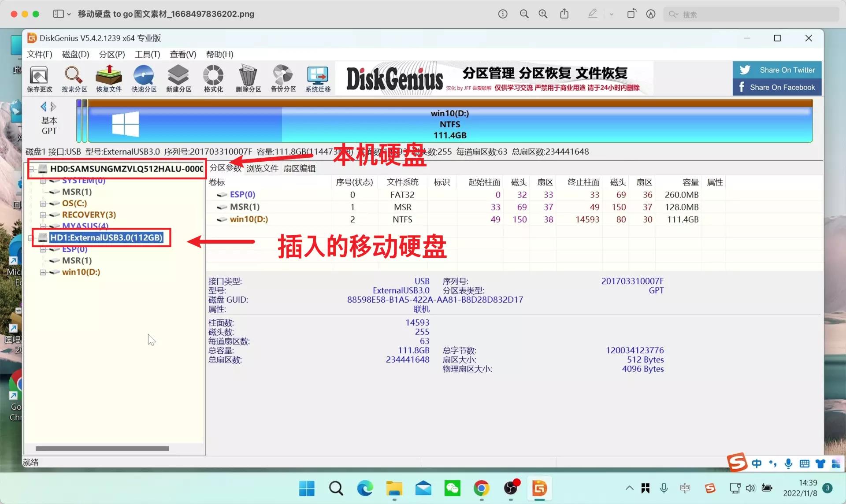Image resolution: width=846 pixels, height=504 pixels.
Task: Click the Share On Facebook button
Action: [x=776, y=87]
